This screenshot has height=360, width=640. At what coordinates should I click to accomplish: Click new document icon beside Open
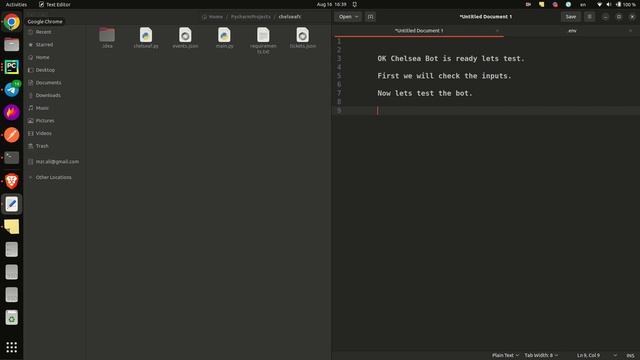370,17
